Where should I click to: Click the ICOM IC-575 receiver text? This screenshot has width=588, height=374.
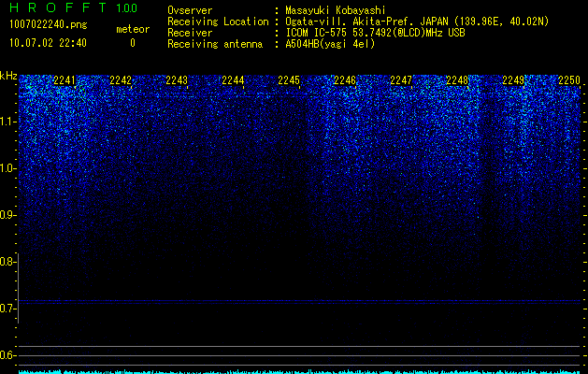click(x=375, y=33)
